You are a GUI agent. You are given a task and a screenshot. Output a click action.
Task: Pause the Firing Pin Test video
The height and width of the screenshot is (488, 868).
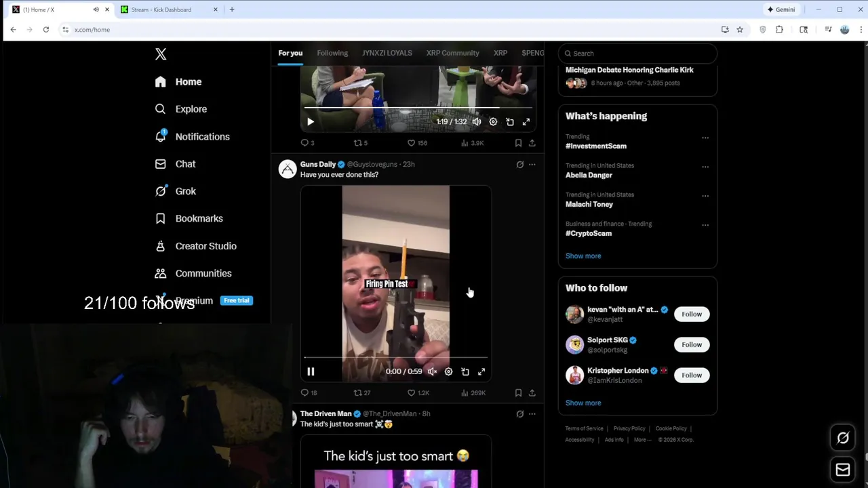coord(311,371)
